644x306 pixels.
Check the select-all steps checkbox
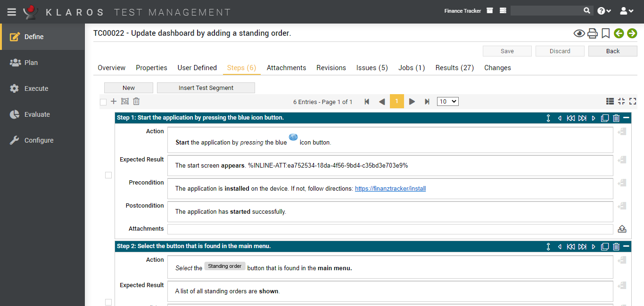103,102
